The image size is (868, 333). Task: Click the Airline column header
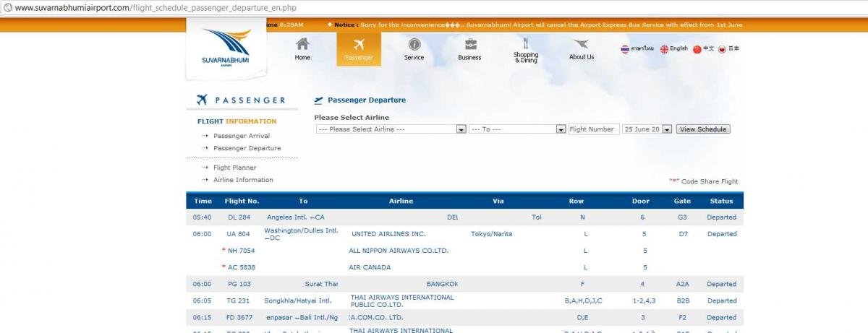pos(401,201)
